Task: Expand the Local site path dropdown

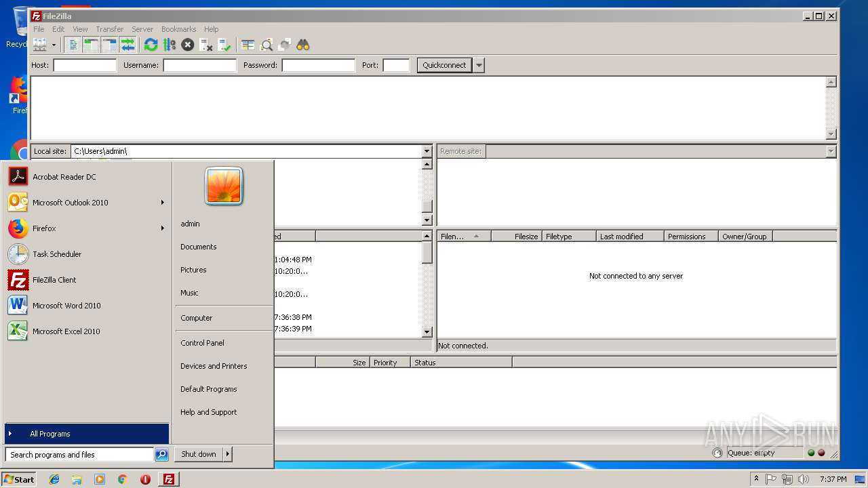Action: coord(427,151)
